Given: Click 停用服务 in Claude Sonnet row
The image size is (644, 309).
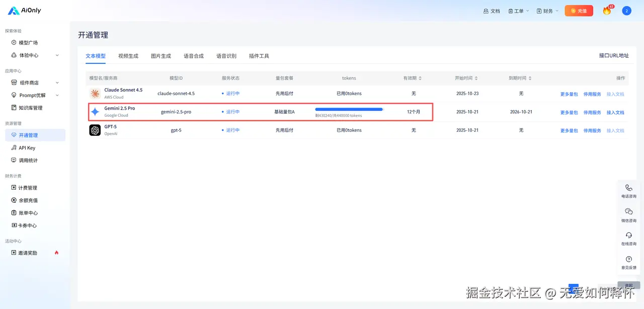Looking at the screenshot, I should 592,94.
